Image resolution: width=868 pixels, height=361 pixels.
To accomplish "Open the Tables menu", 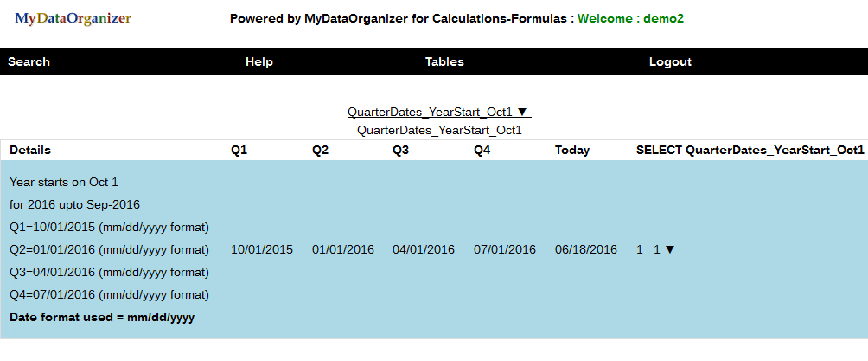I will 444,61.
